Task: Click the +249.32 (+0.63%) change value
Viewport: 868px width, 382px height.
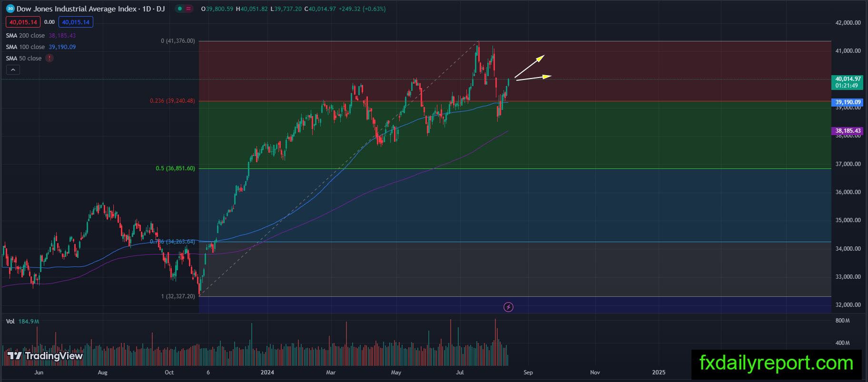Action: pos(362,9)
